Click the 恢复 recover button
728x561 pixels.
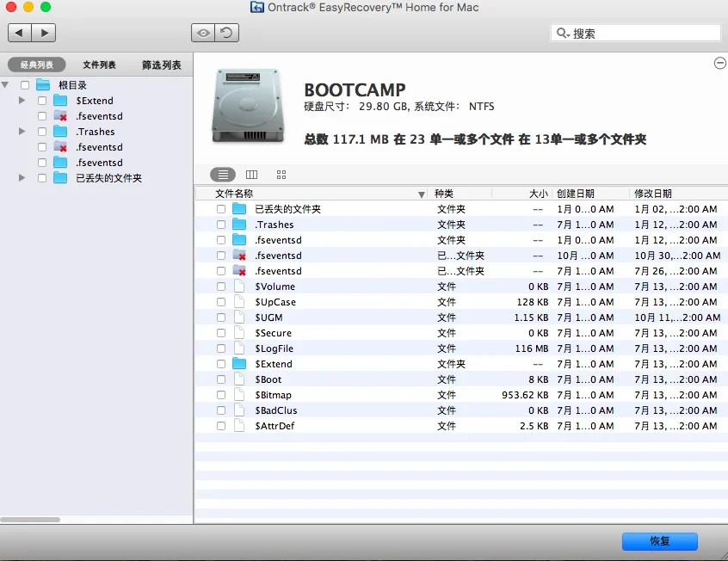(x=660, y=541)
